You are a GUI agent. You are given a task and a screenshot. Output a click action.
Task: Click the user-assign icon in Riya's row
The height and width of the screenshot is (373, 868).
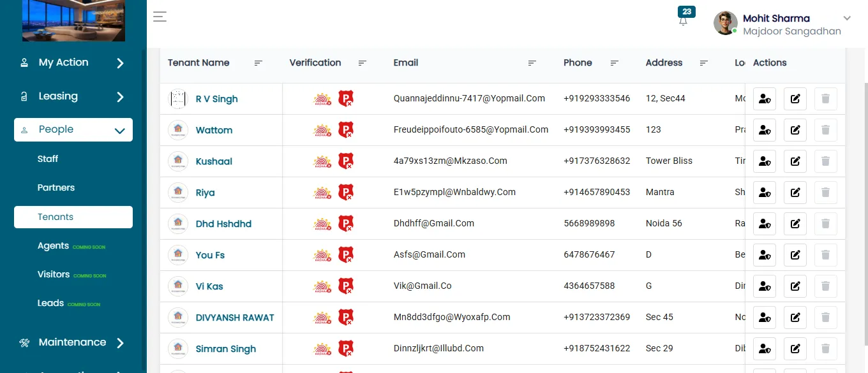tap(765, 193)
